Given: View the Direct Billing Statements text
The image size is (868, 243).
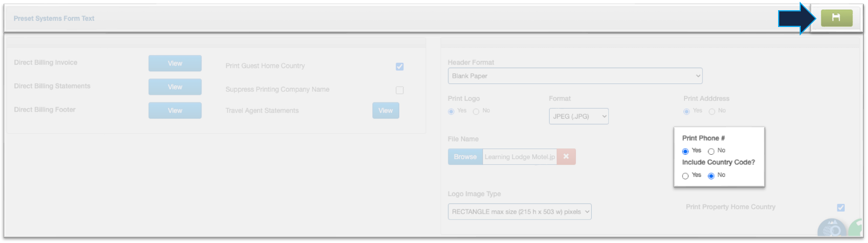Looking at the screenshot, I should [175, 87].
